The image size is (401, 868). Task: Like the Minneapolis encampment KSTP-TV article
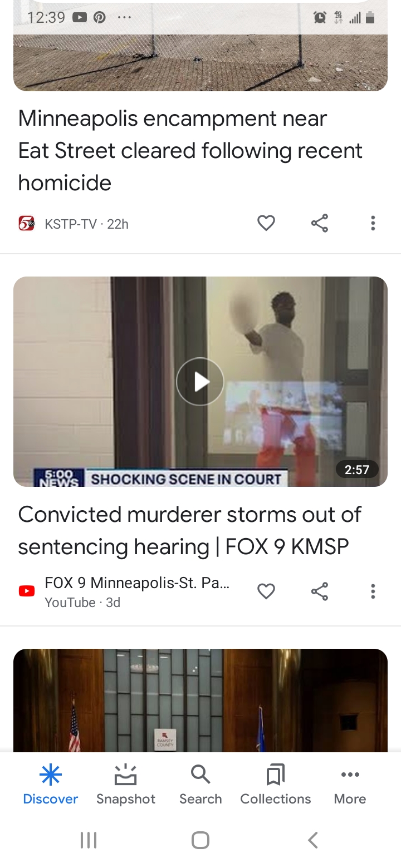pyautogui.click(x=266, y=223)
